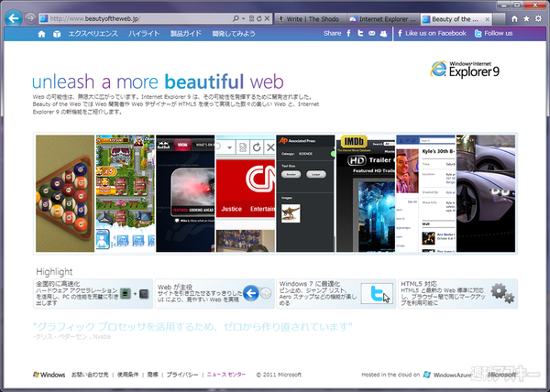Click inside the URL address field
The height and width of the screenshot is (392, 550).
(x=137, y=17)
